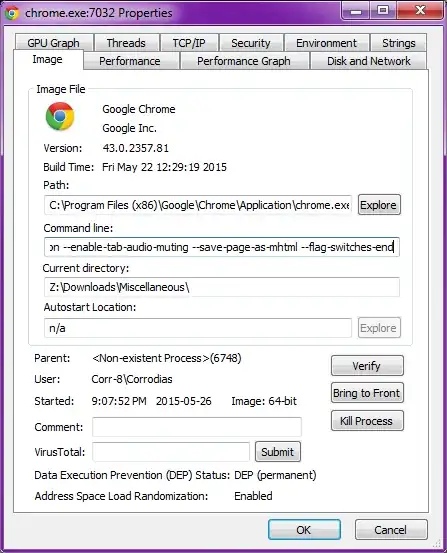Select the Image tab
Screen dimensions: 447x553
pyautogui.click(x=48, y=59)
